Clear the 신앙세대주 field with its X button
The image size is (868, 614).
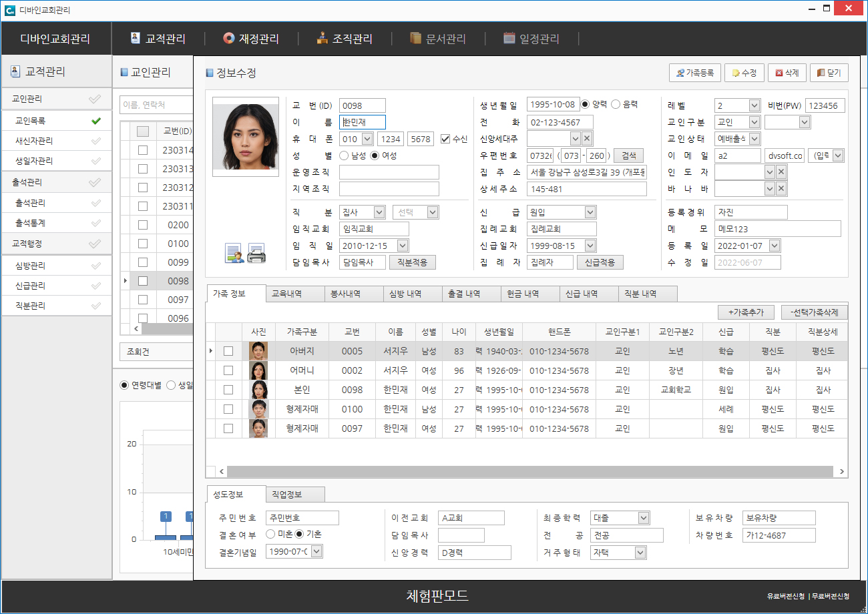(587, 138)
